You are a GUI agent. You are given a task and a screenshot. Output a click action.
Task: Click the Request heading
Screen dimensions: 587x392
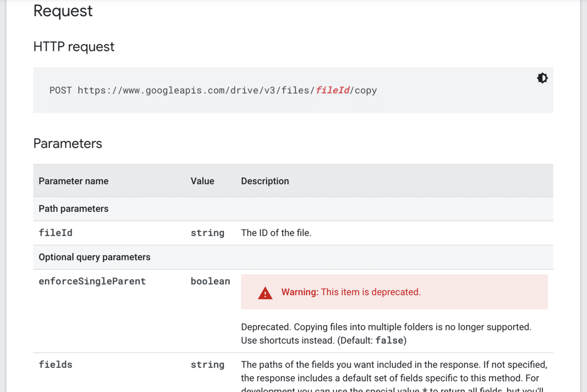[63, 11]
